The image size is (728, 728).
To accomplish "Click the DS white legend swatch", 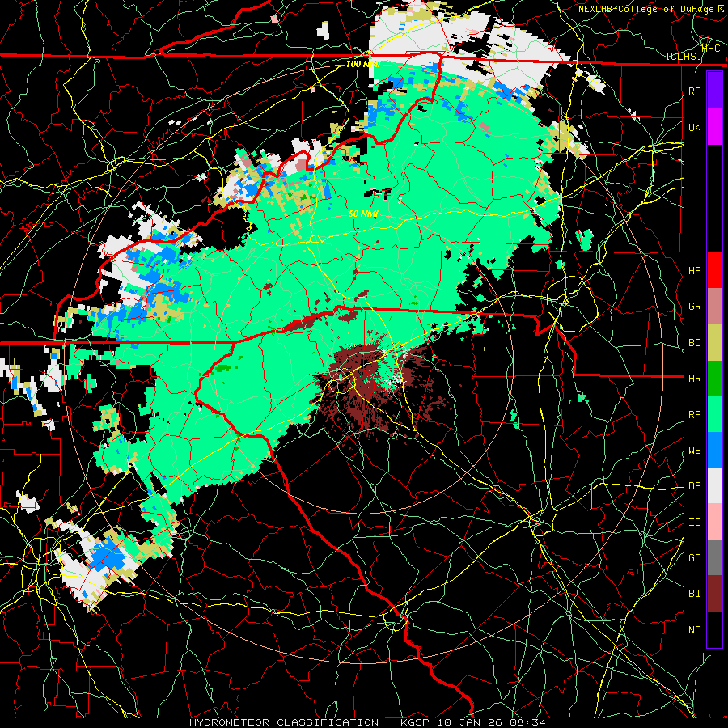I will tap(714, 485).
